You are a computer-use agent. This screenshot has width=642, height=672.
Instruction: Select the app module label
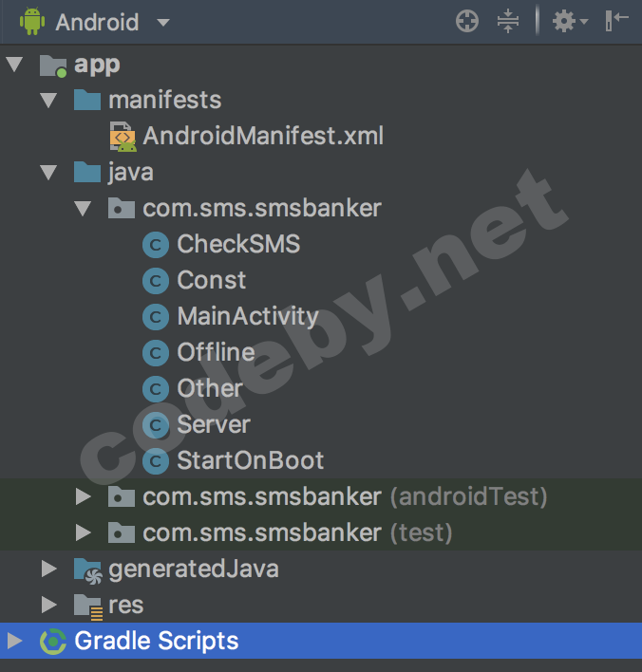pyautogui.click(x=97, y=66)
